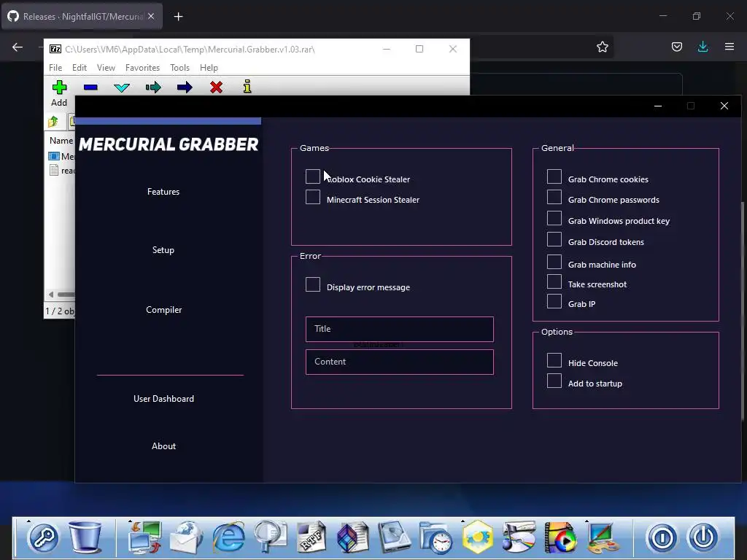Open the Compiler sidebar item
The height and width of the screenshot is (560, 747).
click(164, 309)
